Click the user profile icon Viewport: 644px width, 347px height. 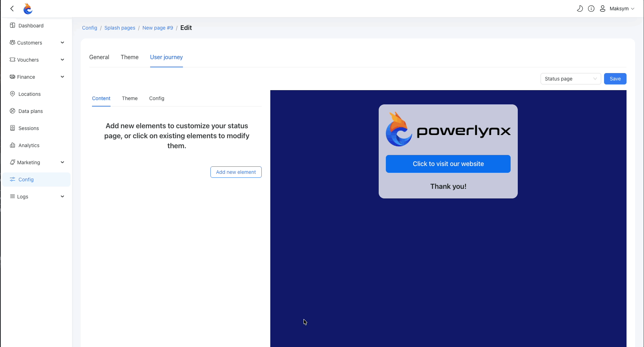[x=603, y=9]
